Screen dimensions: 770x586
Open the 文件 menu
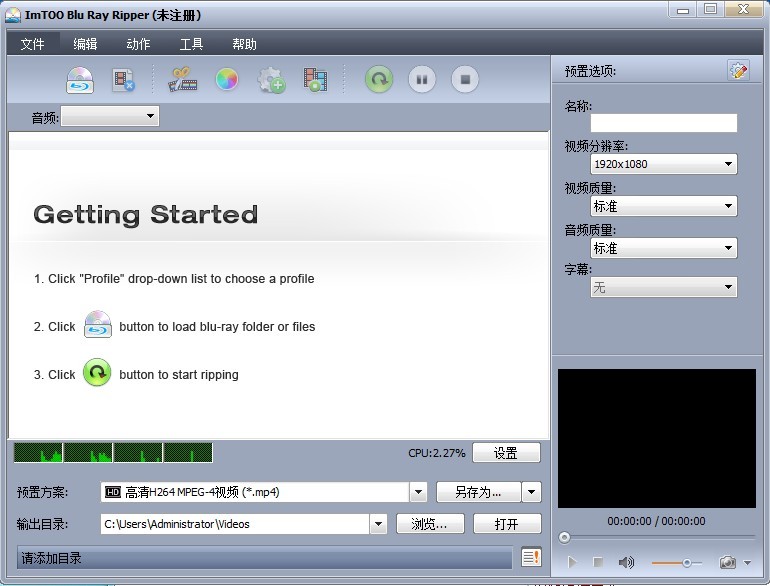tap(33, 44)
